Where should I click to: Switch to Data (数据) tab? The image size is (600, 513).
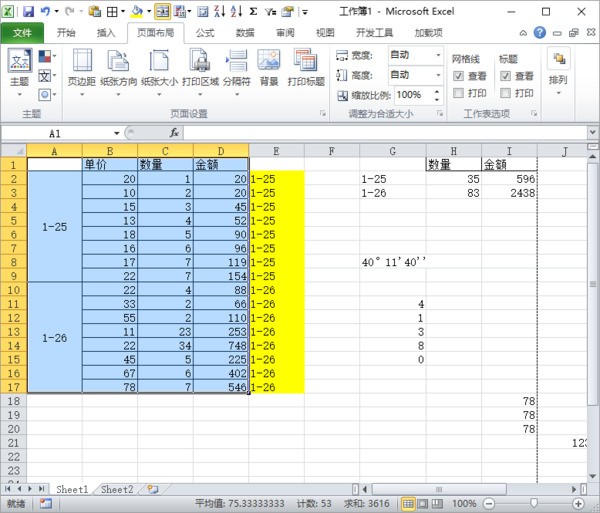click(245, 33)
